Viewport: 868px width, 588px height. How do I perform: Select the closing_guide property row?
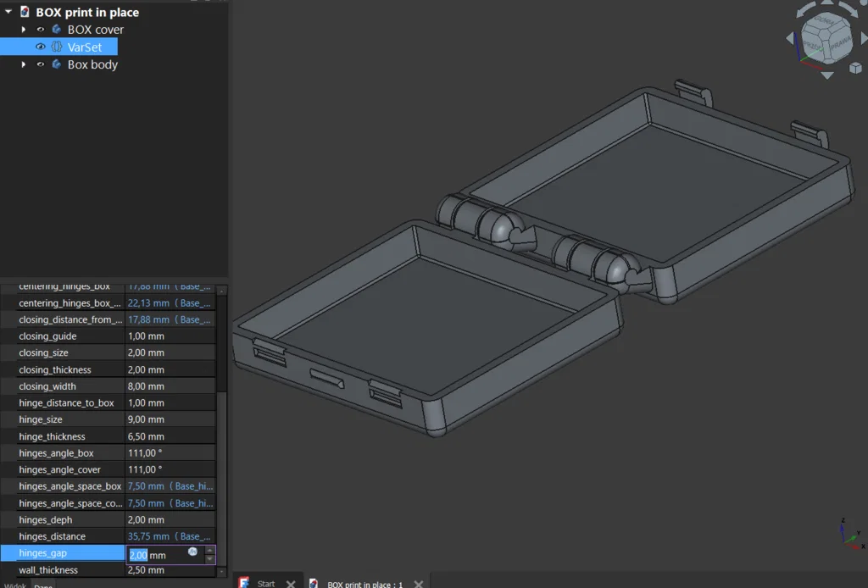[x=108, y=336]
